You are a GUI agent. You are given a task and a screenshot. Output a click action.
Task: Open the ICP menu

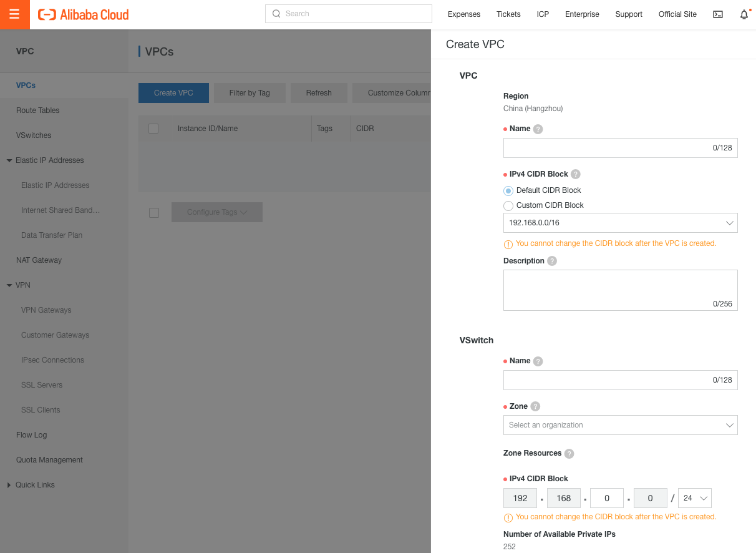tap(543, 14)
